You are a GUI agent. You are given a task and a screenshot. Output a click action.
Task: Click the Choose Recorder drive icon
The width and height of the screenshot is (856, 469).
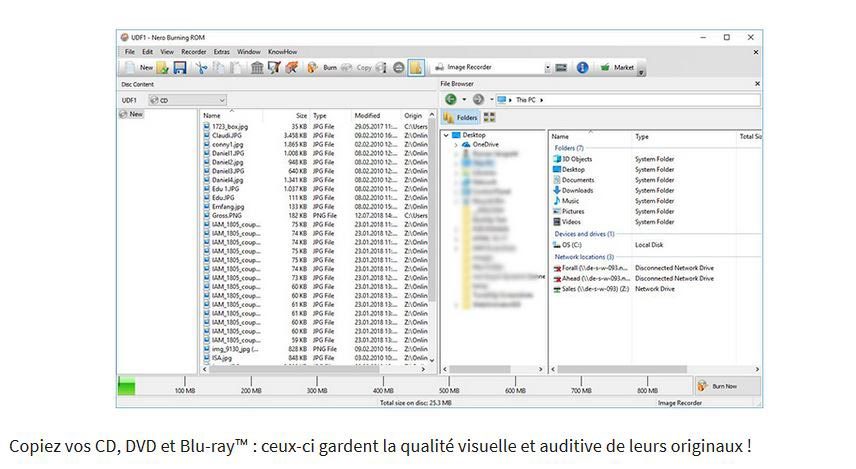pos(561,68)
